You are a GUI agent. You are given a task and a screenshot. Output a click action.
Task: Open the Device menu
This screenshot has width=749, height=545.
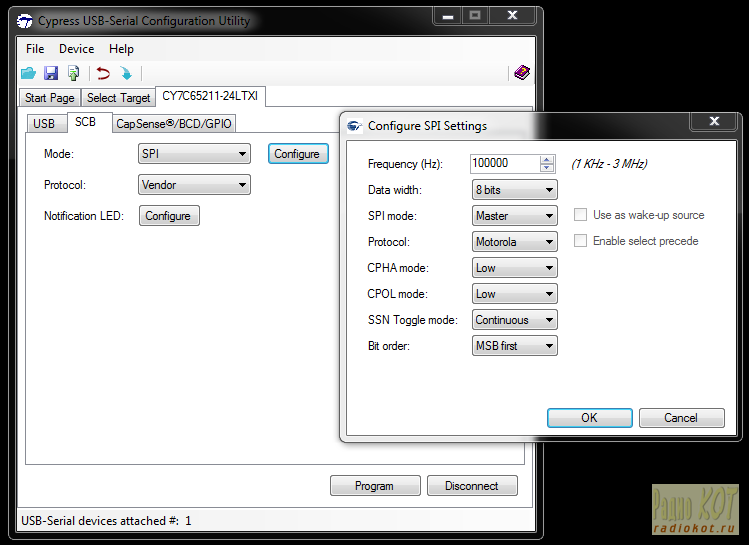click(76, 49)
